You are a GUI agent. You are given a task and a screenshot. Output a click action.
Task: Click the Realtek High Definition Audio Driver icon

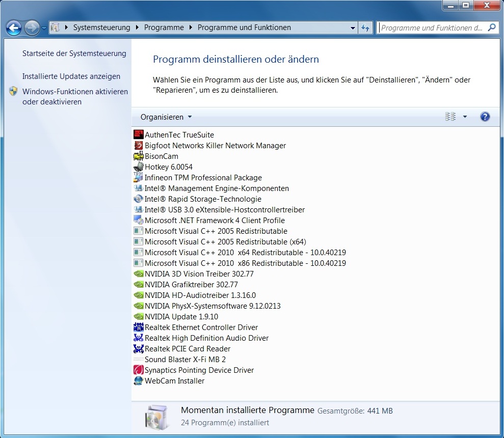138,338
